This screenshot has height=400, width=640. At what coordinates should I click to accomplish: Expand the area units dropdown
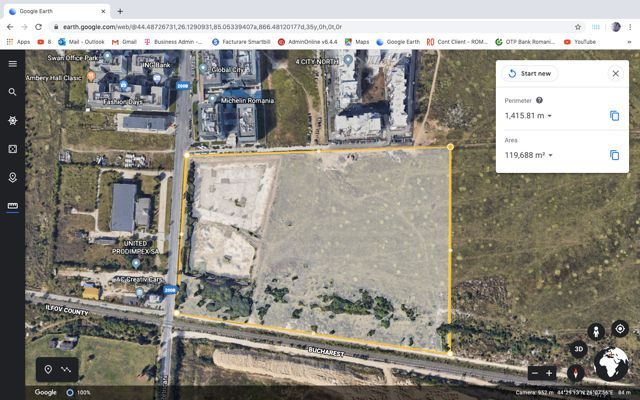click(x=550, y=156)
